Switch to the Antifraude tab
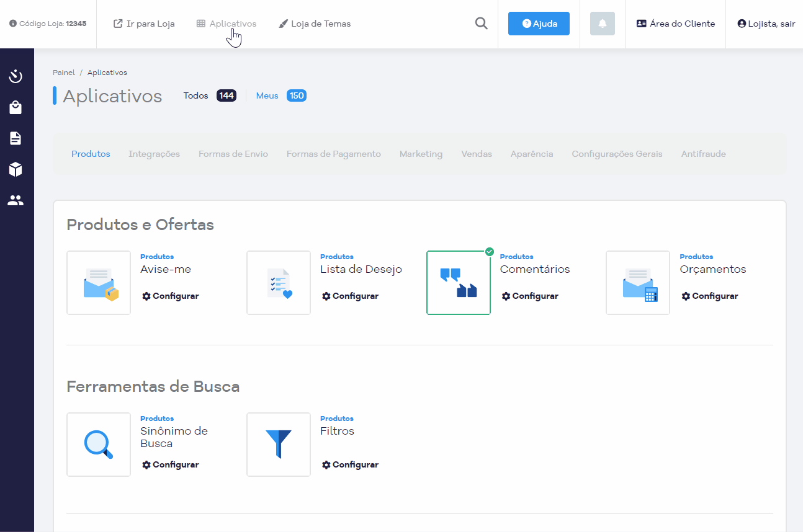The height and width of the screenshot is (532, 803). 704,154
